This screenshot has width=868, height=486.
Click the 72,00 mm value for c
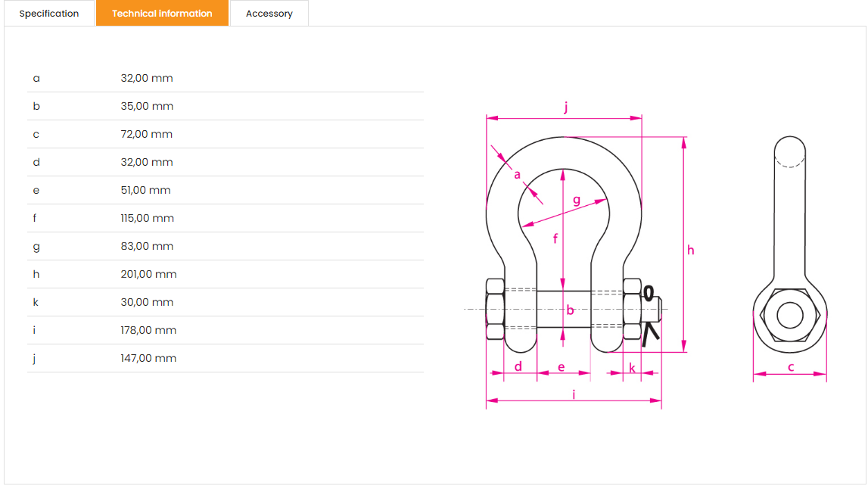pos(147,134)
